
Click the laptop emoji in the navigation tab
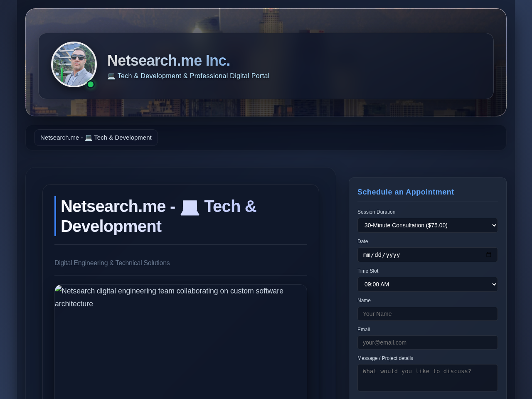pos(89,138)
